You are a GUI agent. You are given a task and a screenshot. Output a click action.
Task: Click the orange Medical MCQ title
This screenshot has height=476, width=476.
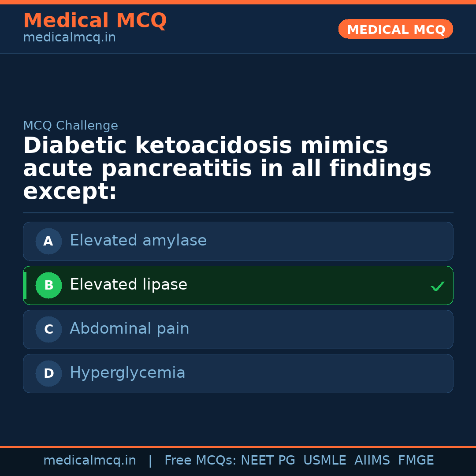click(x=95, y=21)
